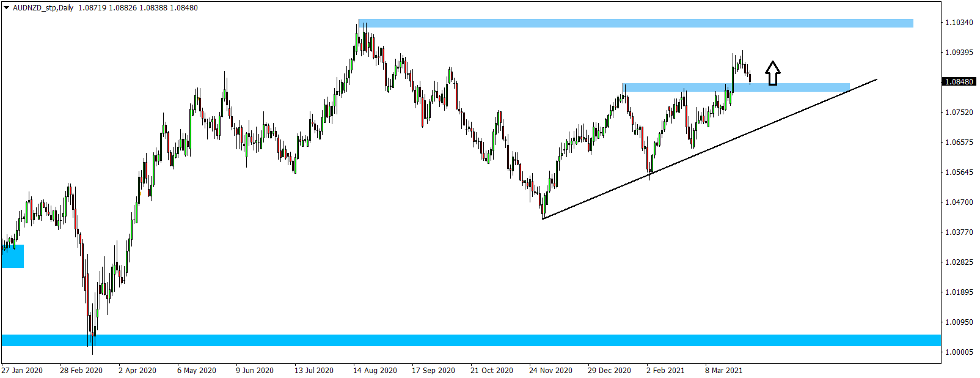
Task: Click the 1.06575 price axis label
Action: (x=959, y=143)
